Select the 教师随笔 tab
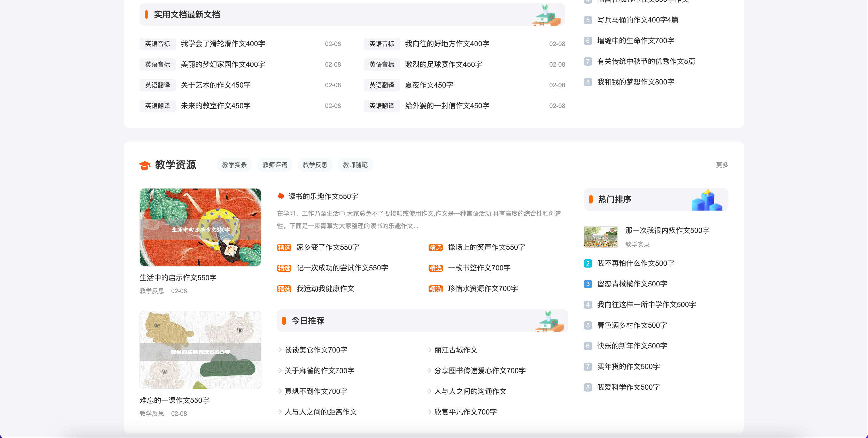Screen dimensions: 868x438 point(355,165)
